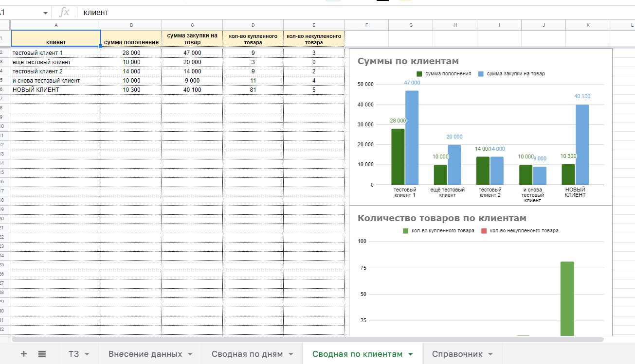Click the horizontal scrollbar at the bottom

click(308, 339)
